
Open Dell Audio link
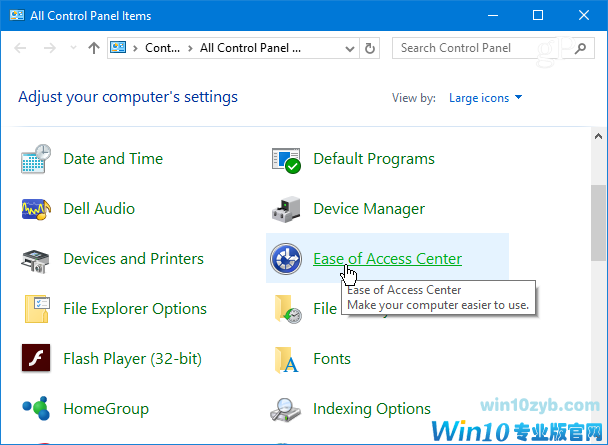(99, 209)
